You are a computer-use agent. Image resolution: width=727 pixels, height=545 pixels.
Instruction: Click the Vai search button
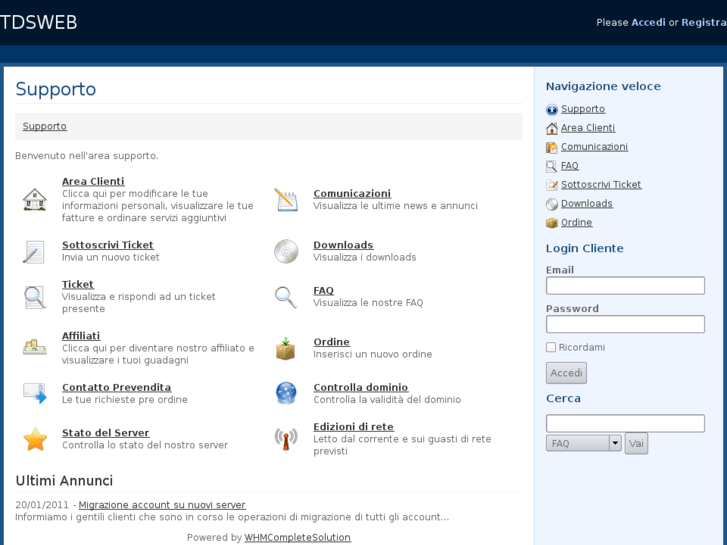pos(636,443)
